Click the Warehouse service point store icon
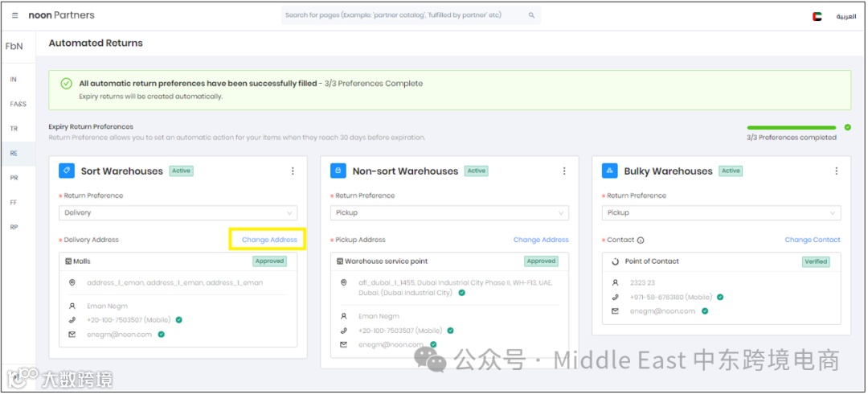The image size is (868, 395). (x=340, y=261)
